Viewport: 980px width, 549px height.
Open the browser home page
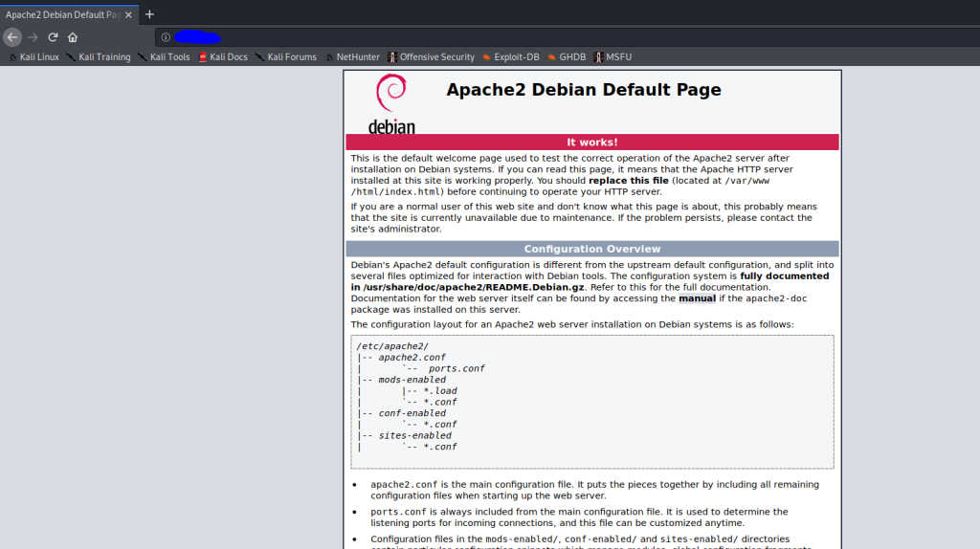point(73,37)
